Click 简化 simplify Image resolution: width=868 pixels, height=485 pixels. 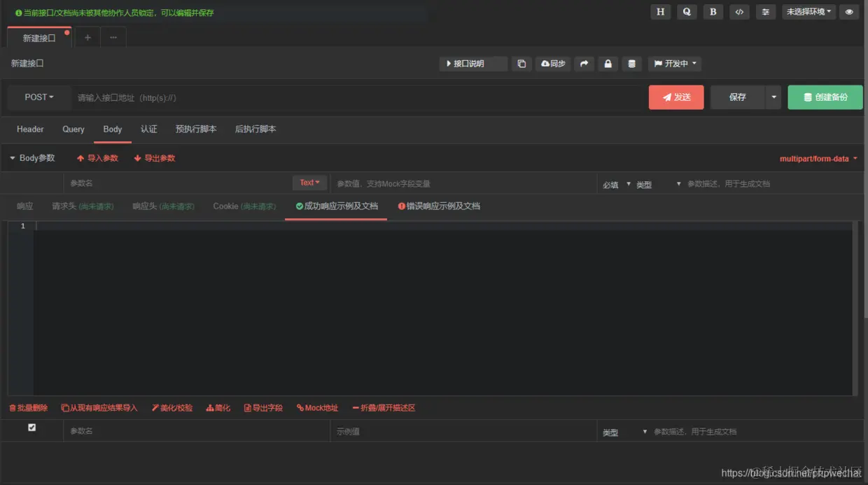pyautogui.click(x=218, y=408)
